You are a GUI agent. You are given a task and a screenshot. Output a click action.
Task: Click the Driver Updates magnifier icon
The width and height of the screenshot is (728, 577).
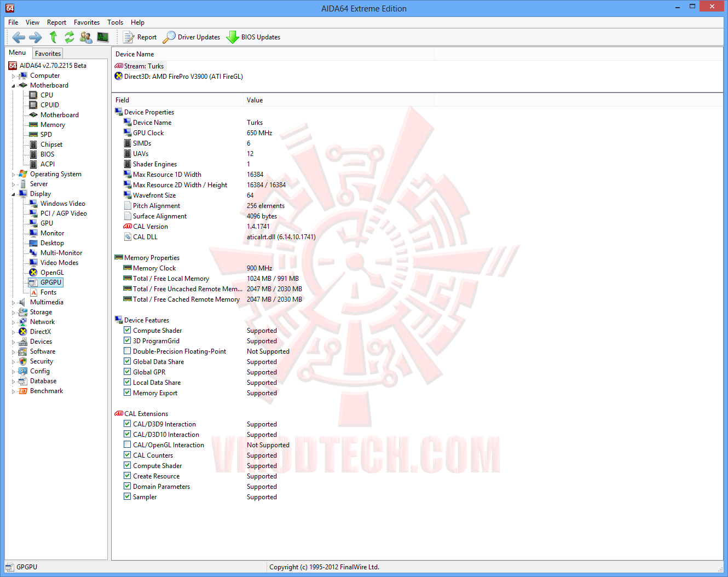pyautogui.click(x=169, y=37)
